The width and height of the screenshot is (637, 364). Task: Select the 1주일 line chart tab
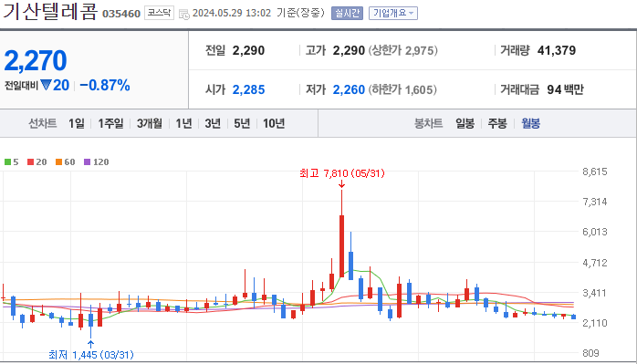click(x=110, y=123)
